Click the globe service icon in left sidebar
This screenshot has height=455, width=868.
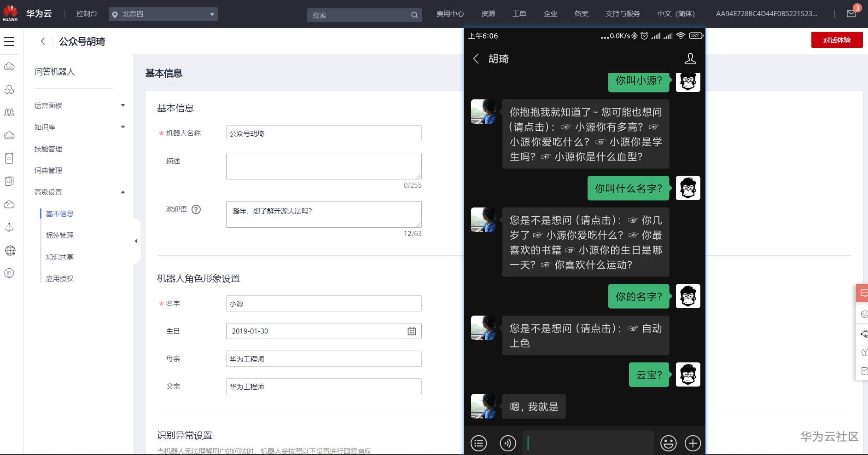coord(9,250)
